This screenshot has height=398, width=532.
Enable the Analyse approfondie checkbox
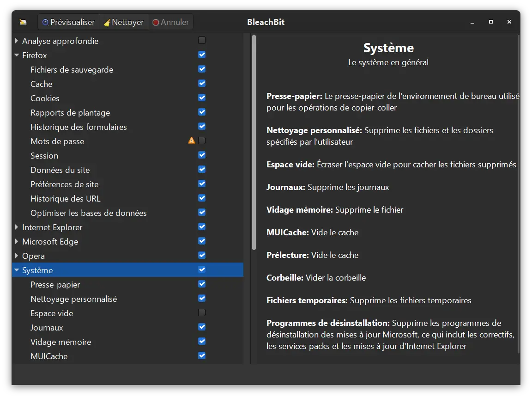coord(202,40)
